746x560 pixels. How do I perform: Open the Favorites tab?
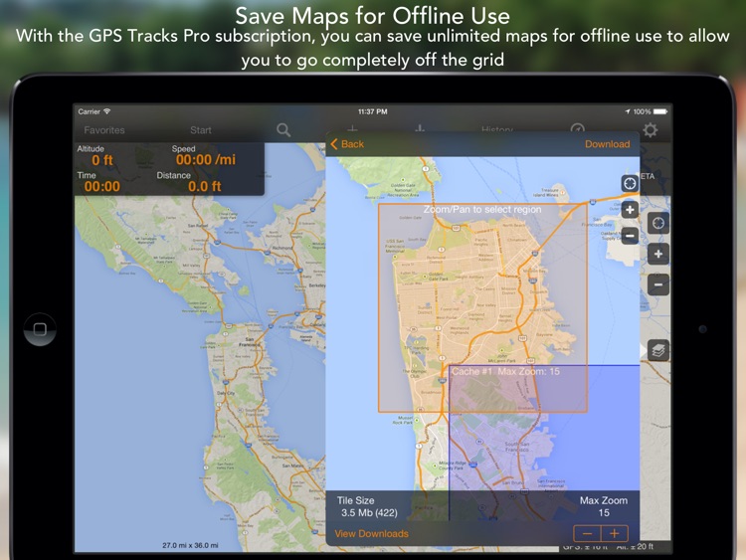click(104, 130)
